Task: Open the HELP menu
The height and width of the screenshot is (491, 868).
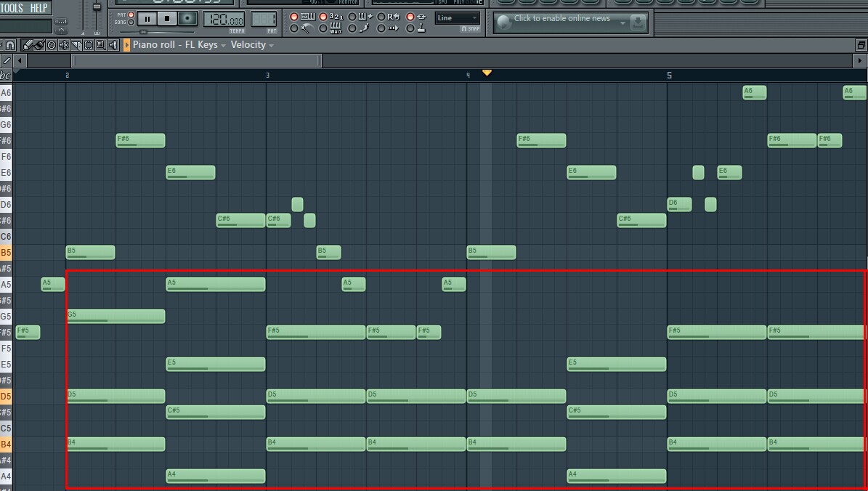Action: click(x=38, y=8)
